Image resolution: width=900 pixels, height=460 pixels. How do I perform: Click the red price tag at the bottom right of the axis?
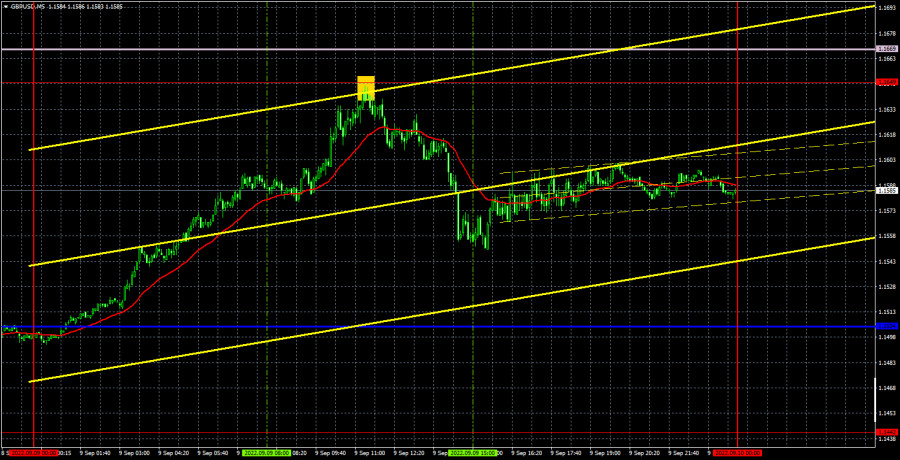click(887, 433)
